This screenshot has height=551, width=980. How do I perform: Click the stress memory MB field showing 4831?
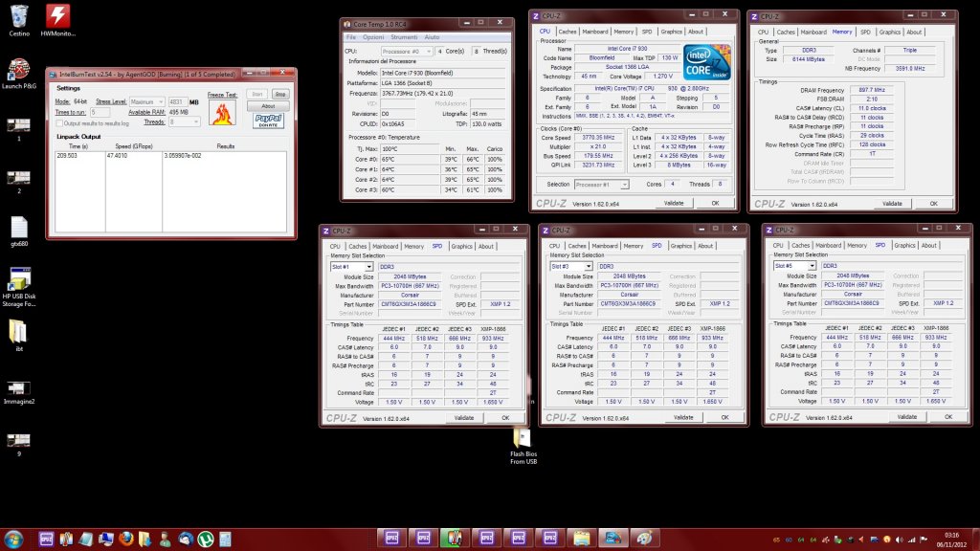click(177, 101)
